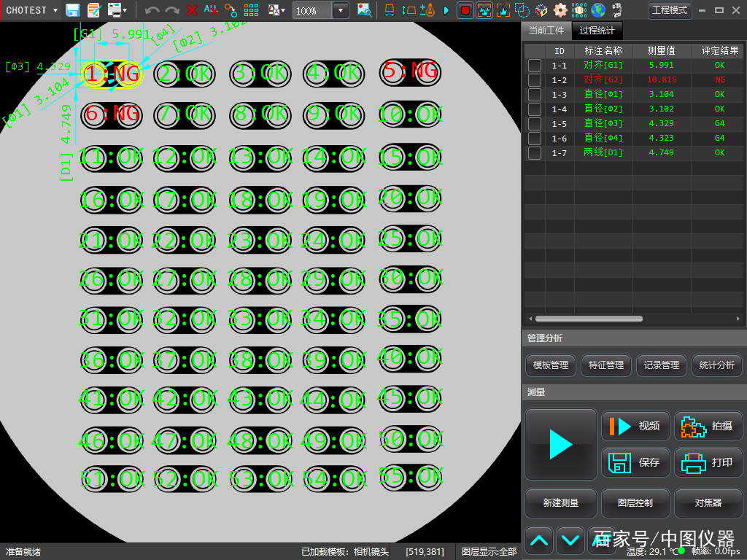Check the checkbox for row 1-6

click(535, 138)
